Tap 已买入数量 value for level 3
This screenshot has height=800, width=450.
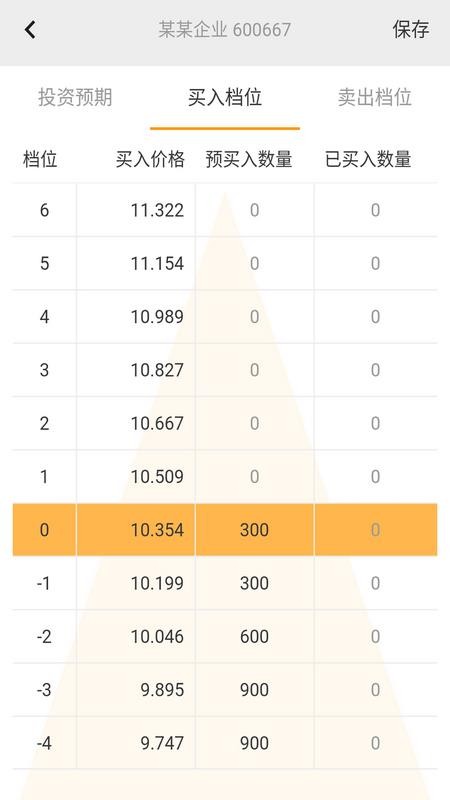point(376,370)
